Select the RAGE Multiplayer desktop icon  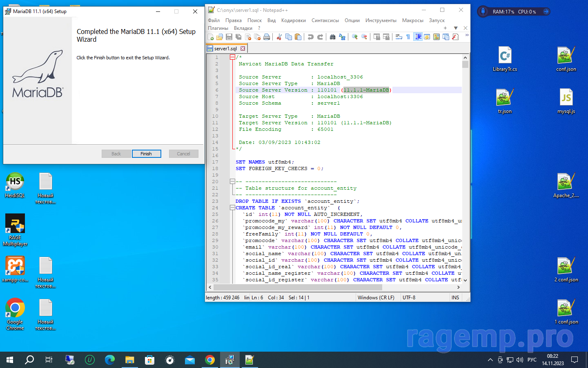click(15, 230)
